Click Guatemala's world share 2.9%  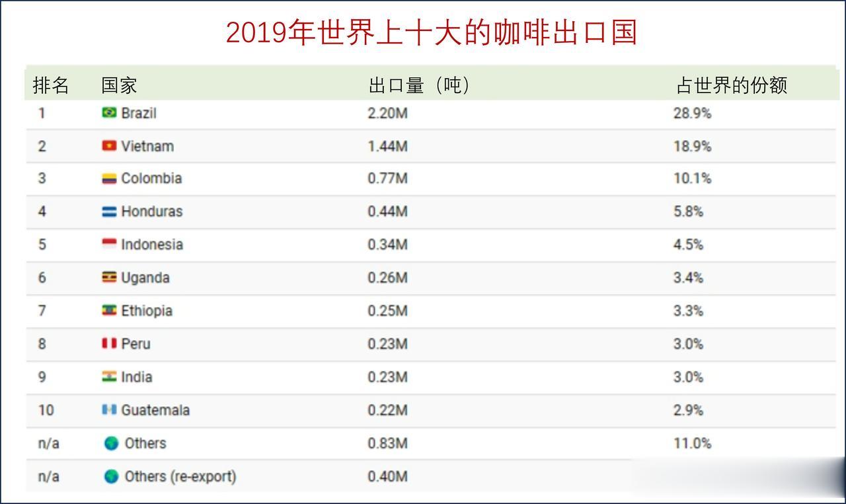(x=688, y=410)
